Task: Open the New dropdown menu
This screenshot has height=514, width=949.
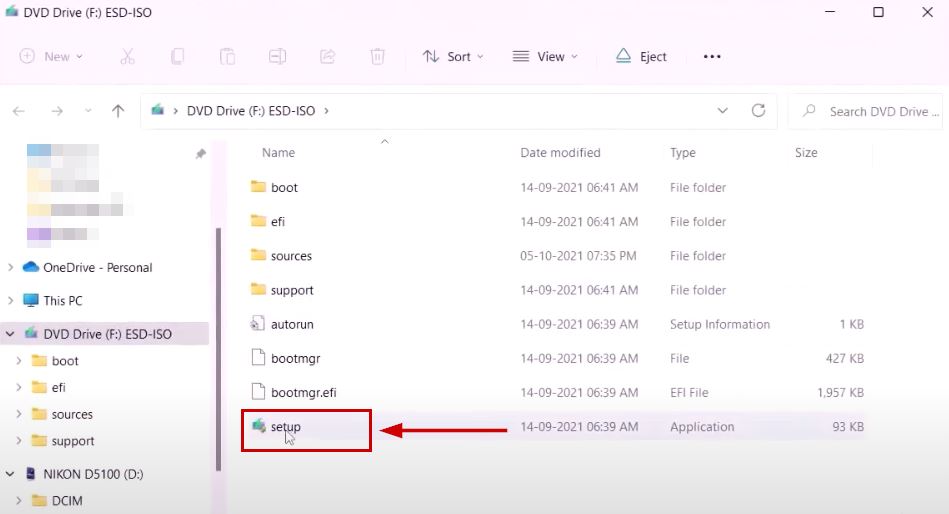Action: [51, 56]
